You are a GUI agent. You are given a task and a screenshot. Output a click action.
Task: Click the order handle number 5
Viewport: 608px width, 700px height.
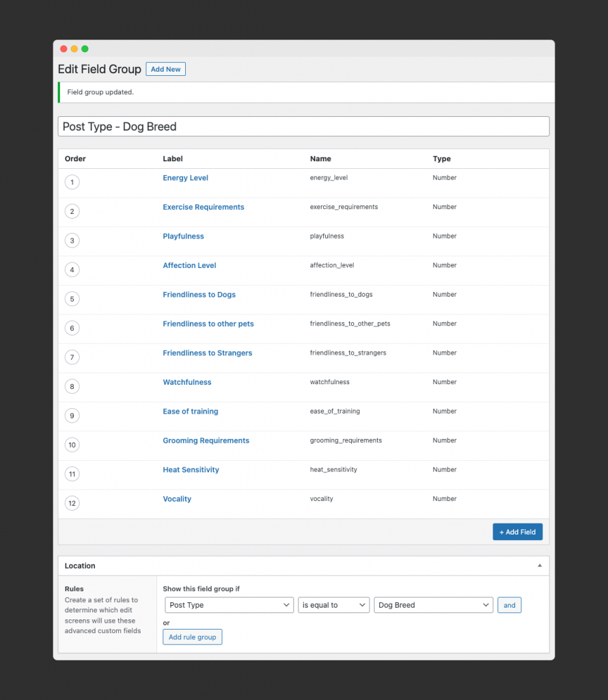72,299
